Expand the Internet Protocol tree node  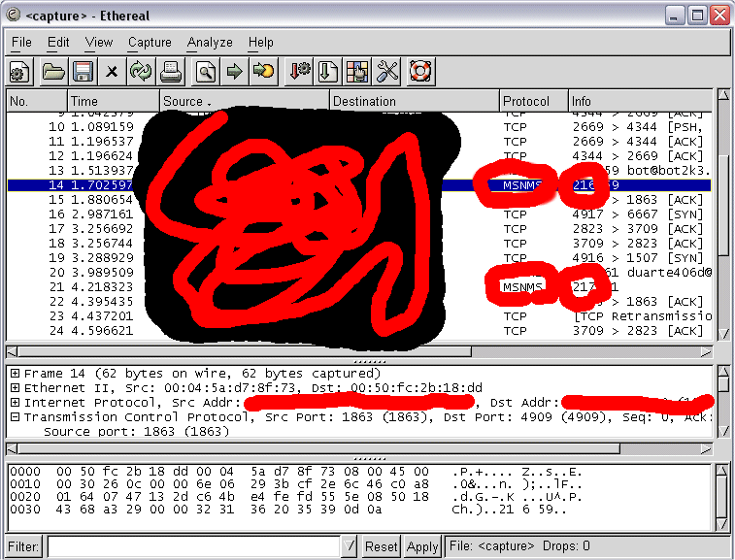15,403
